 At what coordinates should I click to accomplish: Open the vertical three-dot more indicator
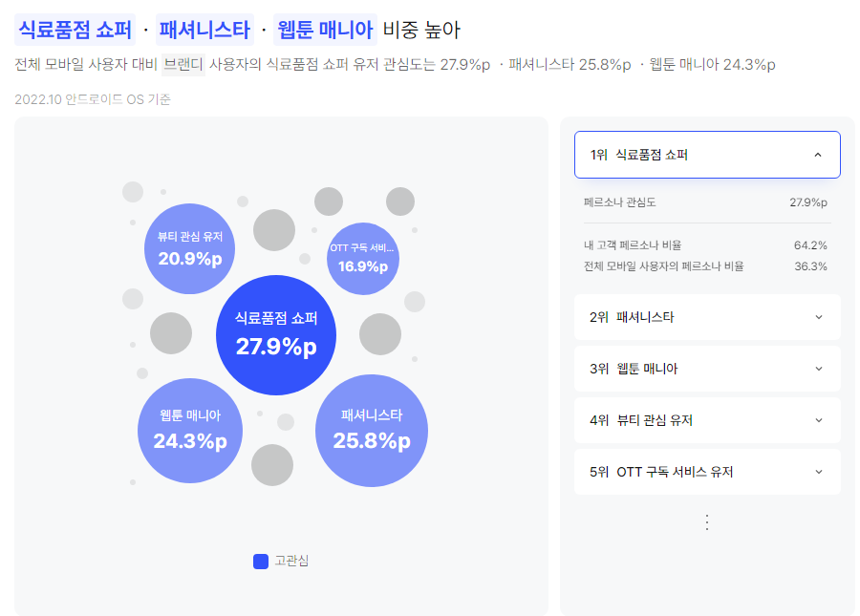click(x=707, y=522)
